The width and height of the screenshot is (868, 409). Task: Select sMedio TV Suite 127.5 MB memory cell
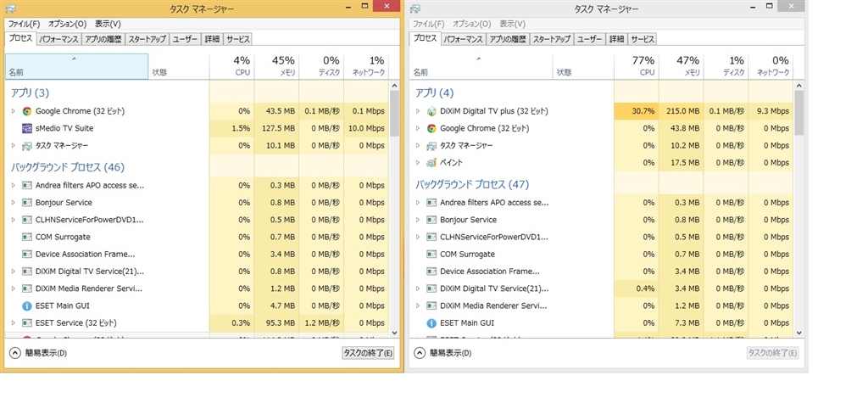pyautogui.click(x=277, y=128)
